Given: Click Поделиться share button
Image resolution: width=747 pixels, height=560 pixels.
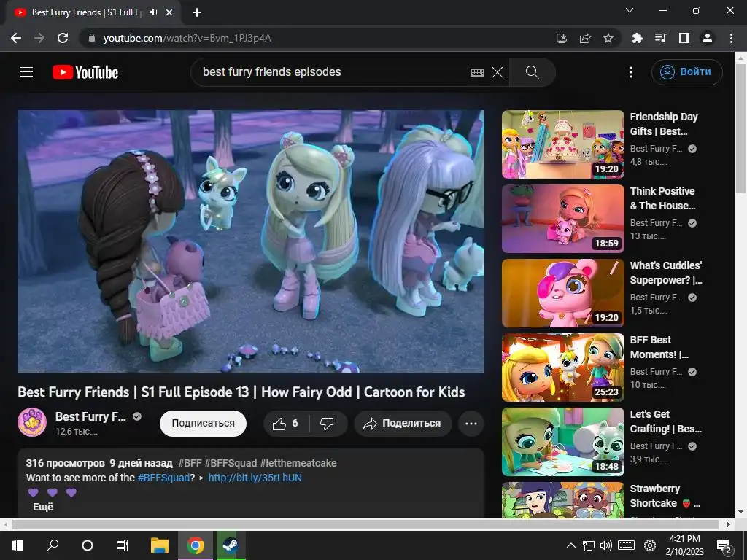Looking at the screenshot, I should (403, 424).
